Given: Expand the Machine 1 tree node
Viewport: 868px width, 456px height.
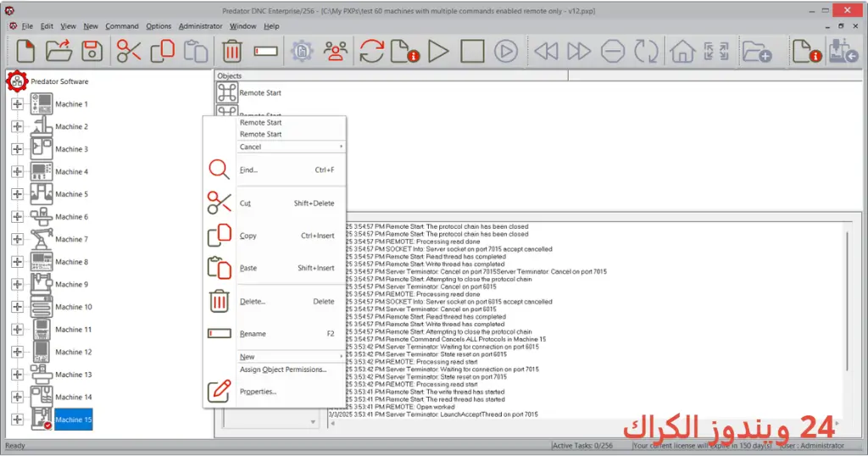Looking at the screenshot, I should [17, 104].
